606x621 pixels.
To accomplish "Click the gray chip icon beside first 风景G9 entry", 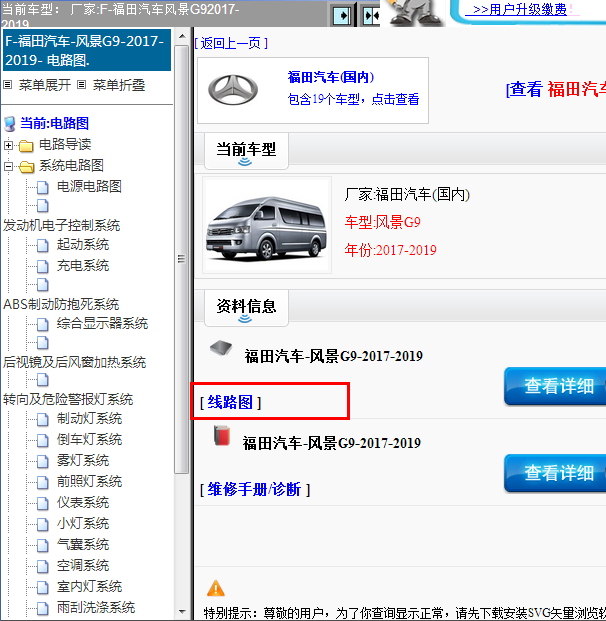I will [221, 348].
